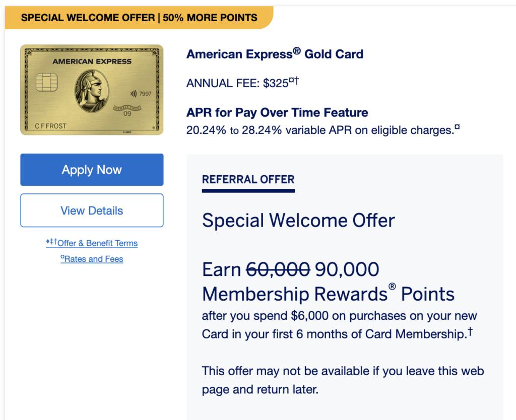The width and height of the screenshot is (516, 420).
Task: Click the EMV chip on the card image
Action: pyautogui.click(x=46, y=82)
